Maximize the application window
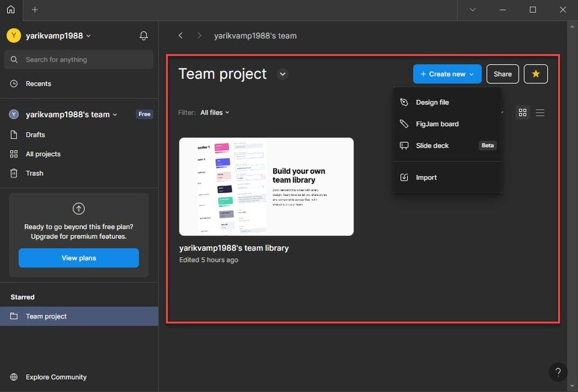The image size is (578, 392). coord(533,10)
